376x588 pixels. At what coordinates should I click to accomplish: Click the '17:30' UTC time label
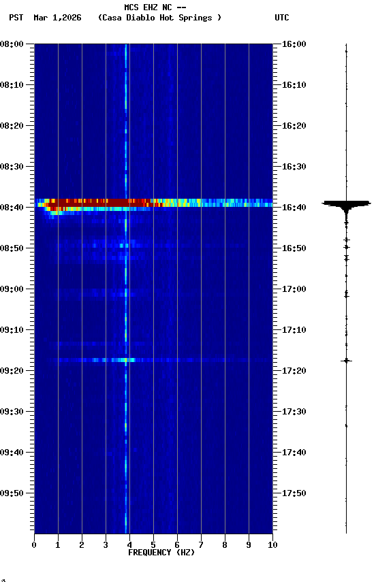tap(294, 412)
